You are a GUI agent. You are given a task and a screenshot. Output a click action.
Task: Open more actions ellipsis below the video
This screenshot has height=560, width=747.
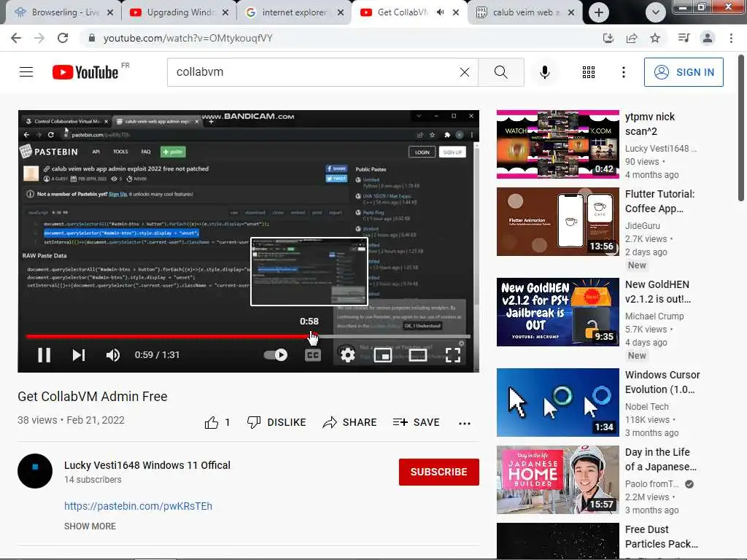pyautogui.click(x=465, y=423)
